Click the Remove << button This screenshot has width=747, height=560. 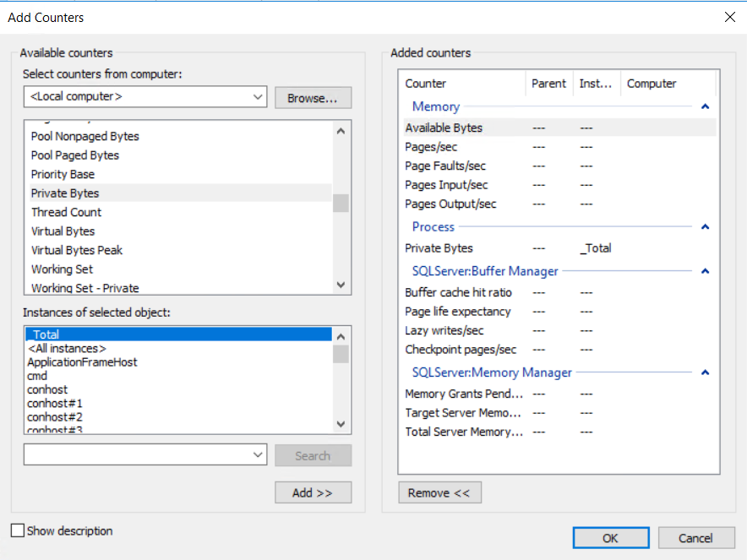point(439,492)
